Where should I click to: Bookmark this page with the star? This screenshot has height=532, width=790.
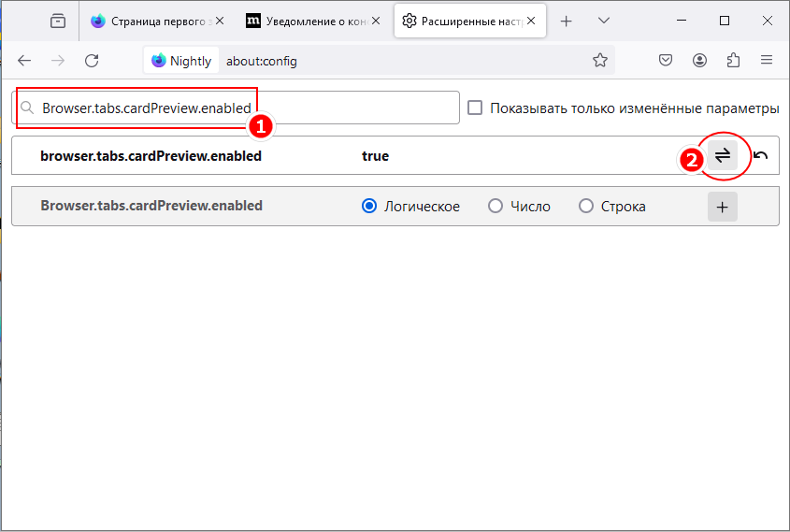pyautogui.click(x=600, y=61)
